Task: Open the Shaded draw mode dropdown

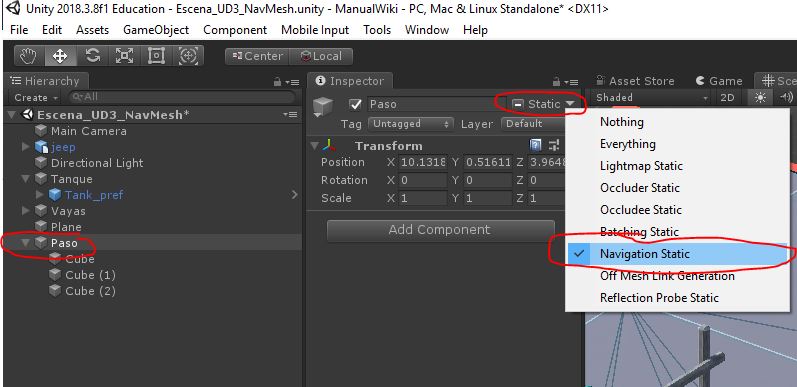Action: point(652,98)
